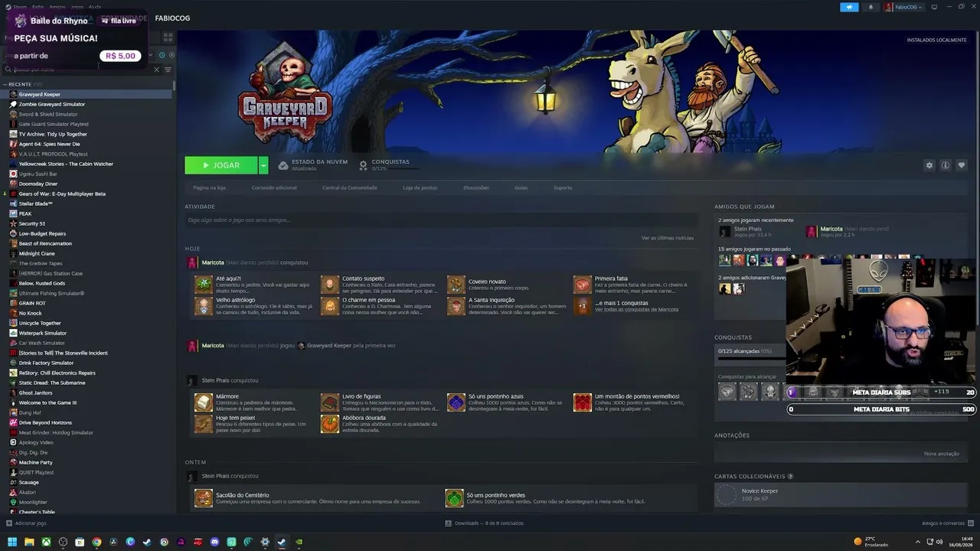980x551 pixels.
Task: Open the "Só uns pontinhos verdes" achievement icon
Action: click(x=454, y=498)
